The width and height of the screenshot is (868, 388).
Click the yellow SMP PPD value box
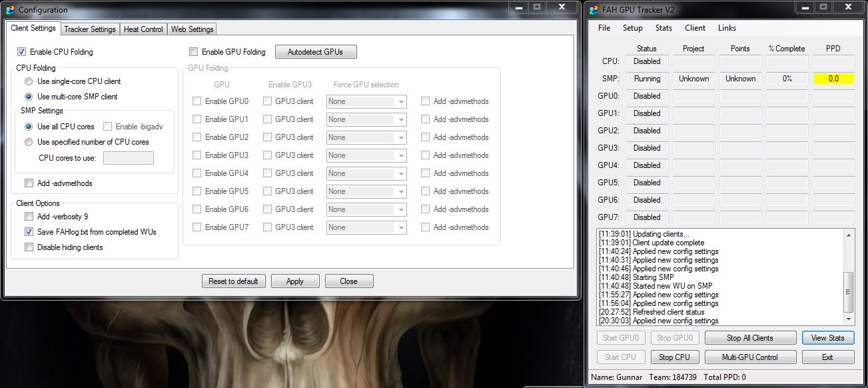(833, 79)
